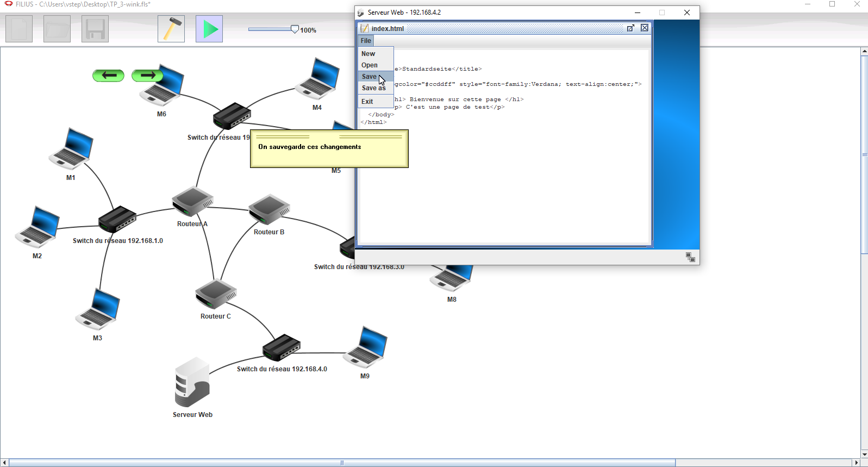Click the 100% speed label
868x467 pixels.
tap(308, 30)
